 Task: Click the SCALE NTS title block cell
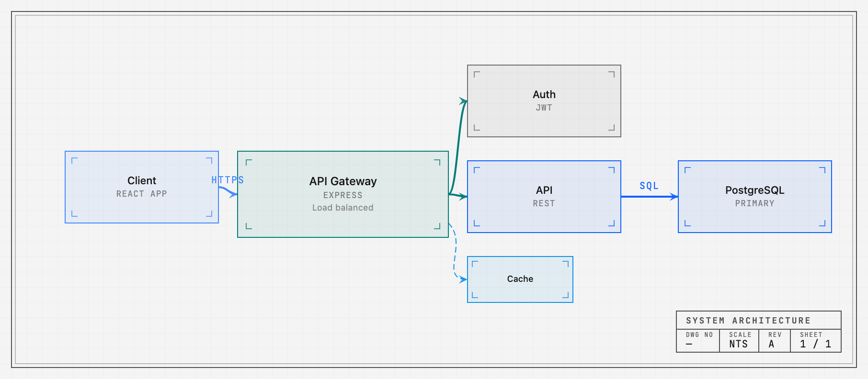coord(739,341)
